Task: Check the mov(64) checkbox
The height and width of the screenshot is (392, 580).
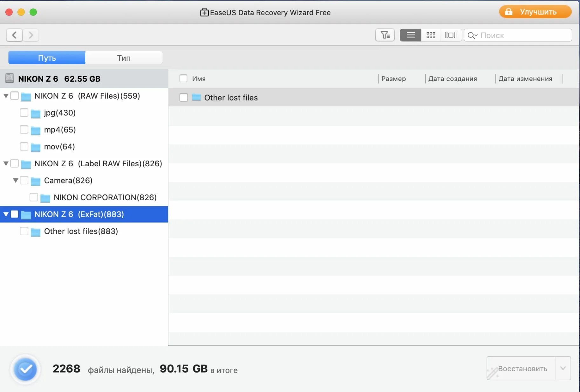Action: click(x=24, y=146)
